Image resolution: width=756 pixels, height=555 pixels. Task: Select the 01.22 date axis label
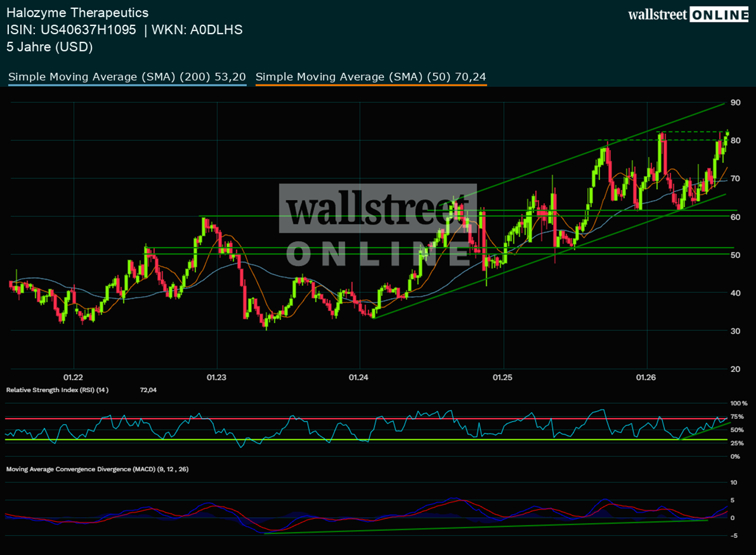[73, 377]
